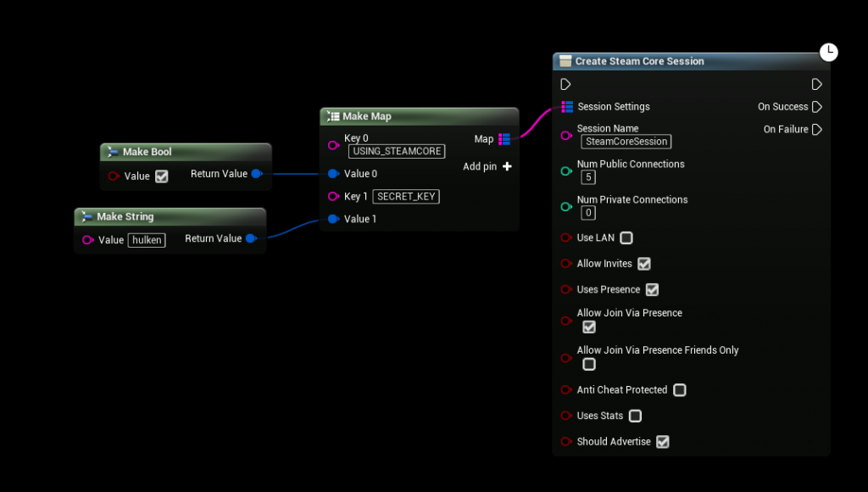Uncheck the Make Bool Value checkbox
Screen dimensions: 868x492
(x=162, y=176)
